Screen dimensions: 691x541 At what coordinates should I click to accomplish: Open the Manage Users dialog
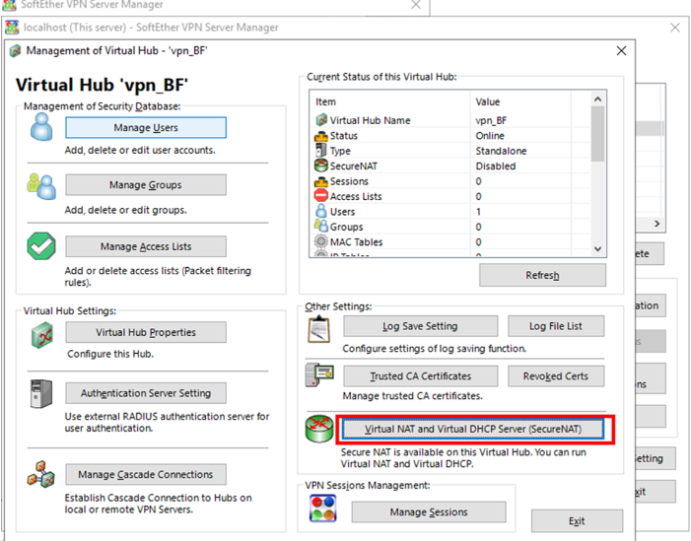click(x=145, y=128)
